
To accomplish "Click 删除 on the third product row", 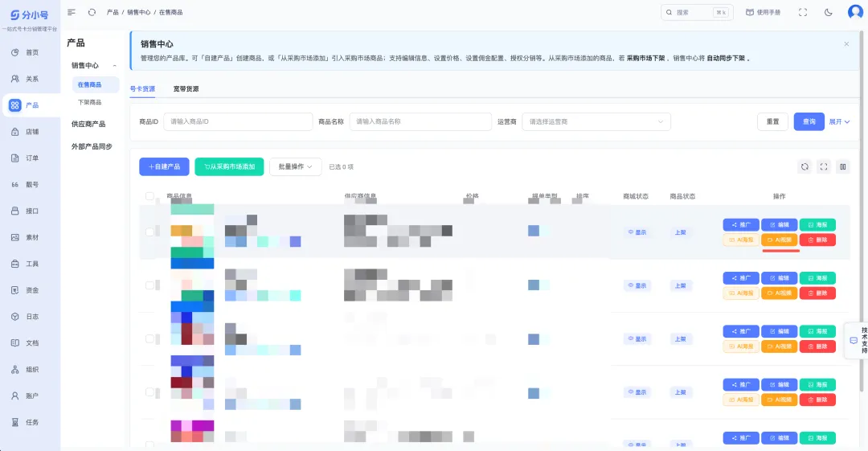I will (x=817, y=346).
